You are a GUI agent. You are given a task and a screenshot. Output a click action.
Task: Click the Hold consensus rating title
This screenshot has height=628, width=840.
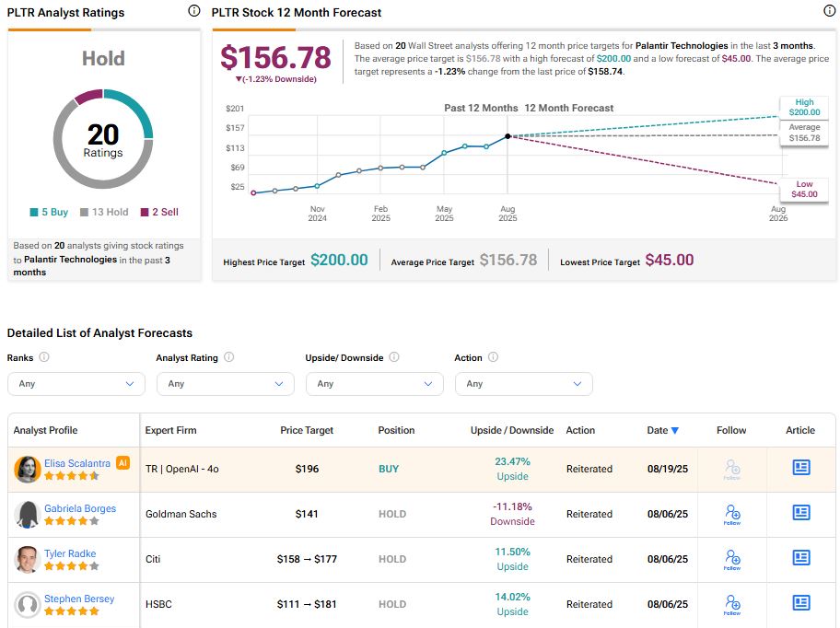point(103,58)
